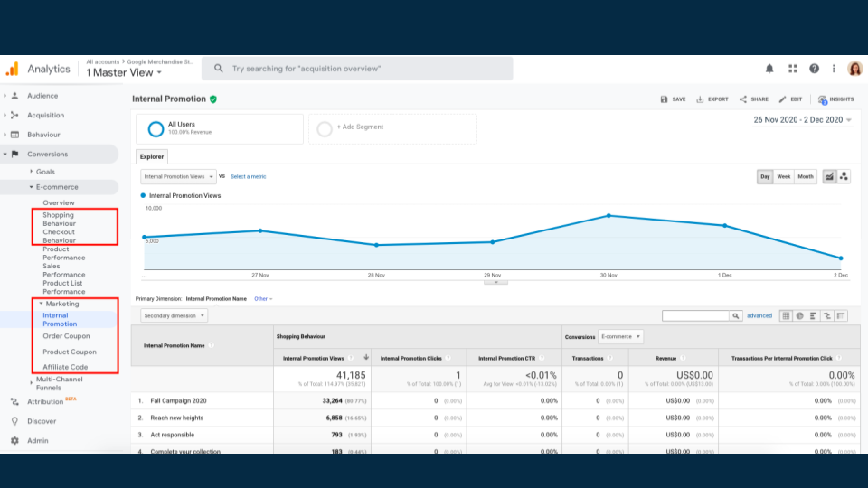The width and height of the screenshot is (868, 488).
Task: Switch to line chart view icon
Action: tap(829, 176)
